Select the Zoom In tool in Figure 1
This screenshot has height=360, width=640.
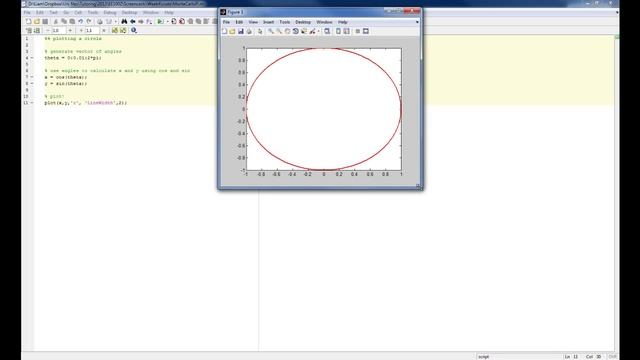pyautogui.click(x=270, y=31)
